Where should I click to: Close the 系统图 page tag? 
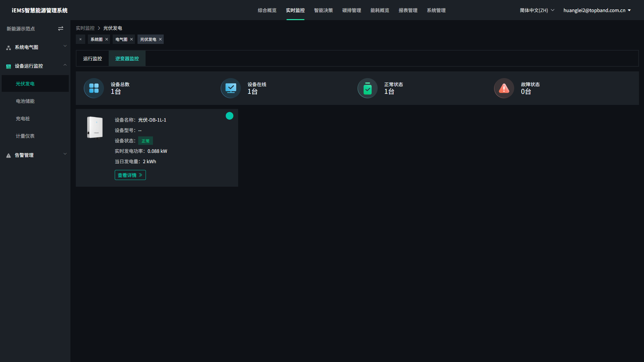(107, 39)
